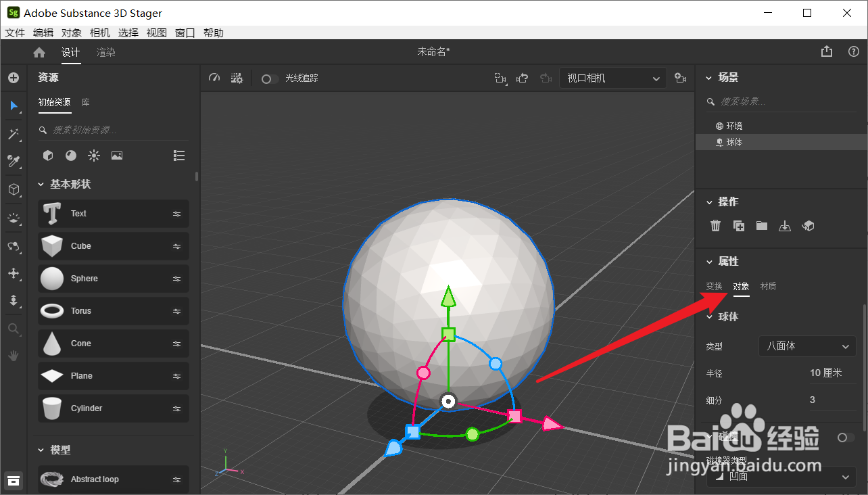Activate the cube object tool in sidebar
Image resolution: width=868 pixels, height=495 pixels.
(x=14, y=189)
